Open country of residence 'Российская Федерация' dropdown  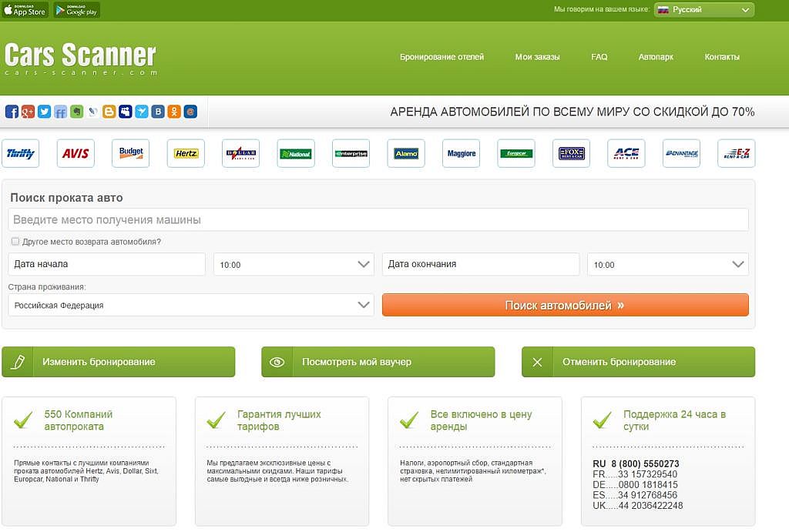click(x=191, y=305)
